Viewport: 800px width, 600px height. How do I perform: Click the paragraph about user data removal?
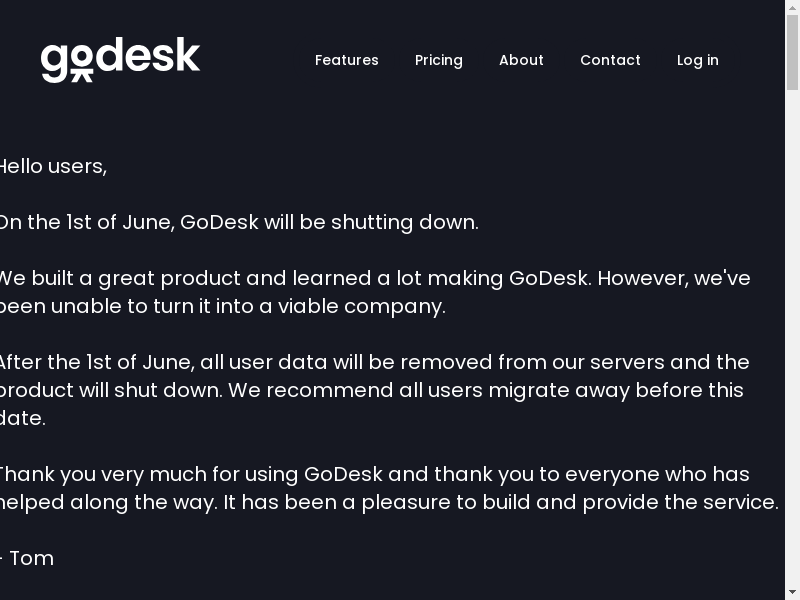[372, 390]
